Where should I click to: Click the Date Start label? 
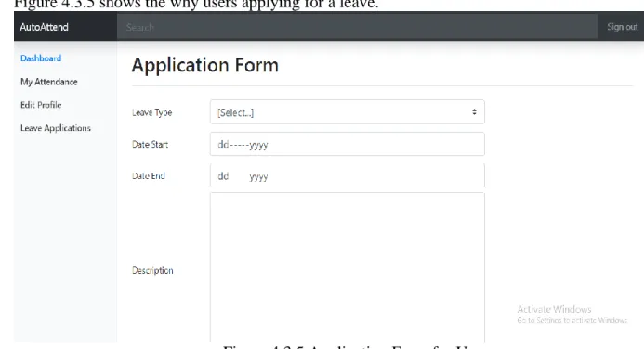coord(150,145)
